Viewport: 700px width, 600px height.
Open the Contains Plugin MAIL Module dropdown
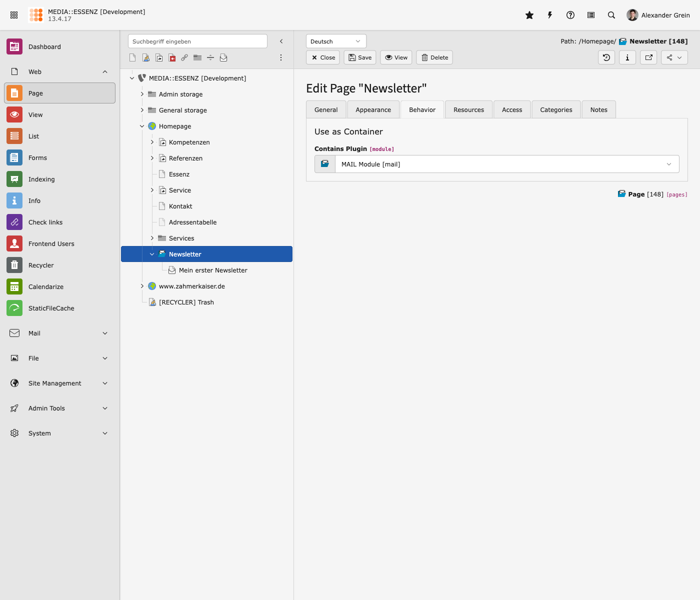pyautogui.click(x=506, y=164)
